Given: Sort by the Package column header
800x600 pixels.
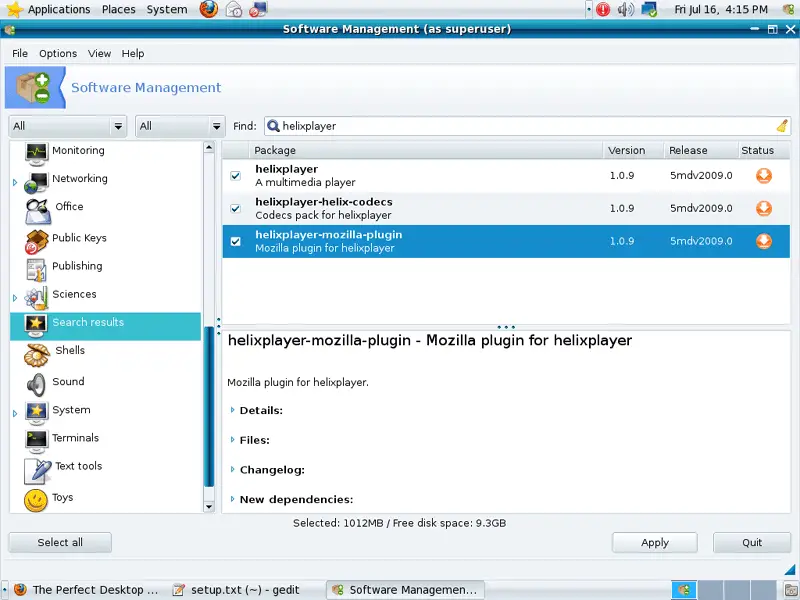Looking at the screenshot, I should [425, 150].
